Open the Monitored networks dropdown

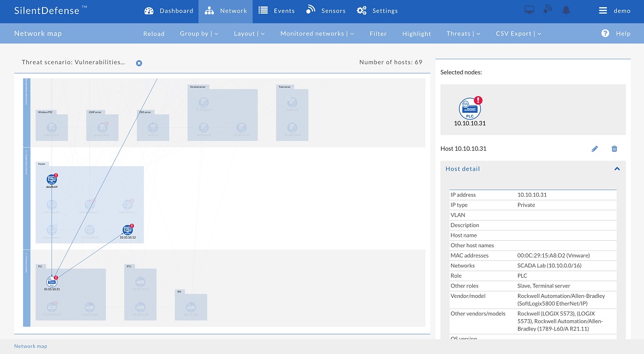(x=317, y=34)
